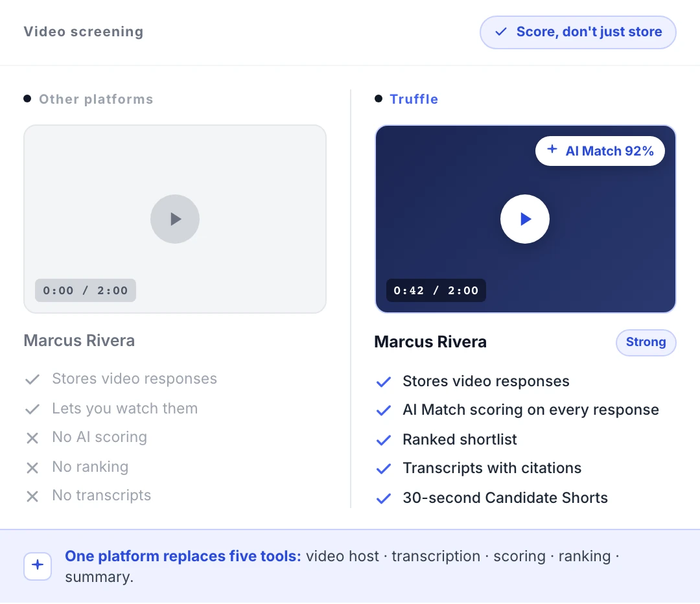
Task: Click grey check beside Other platforms Stores video responses
Action: 32,380
